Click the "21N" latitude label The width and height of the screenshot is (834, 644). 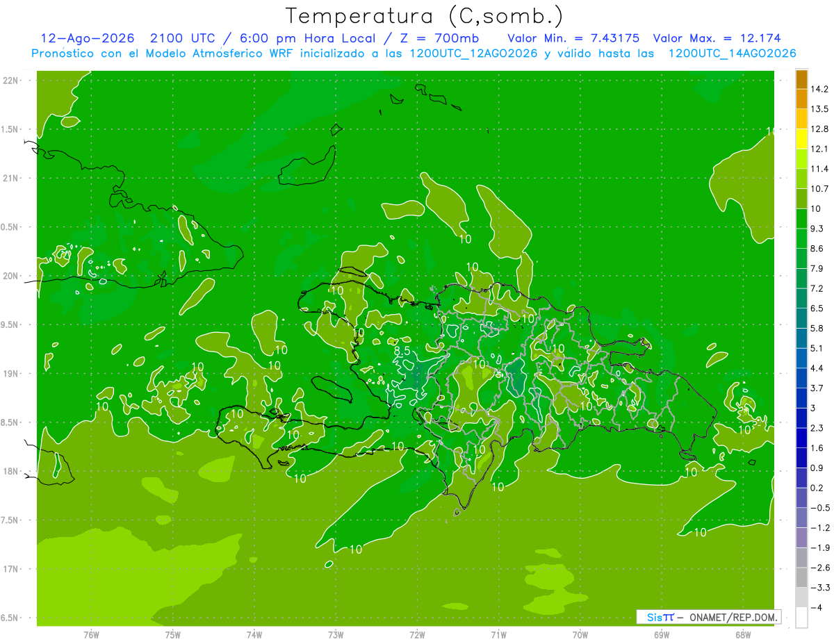click(x=10, y=178)
